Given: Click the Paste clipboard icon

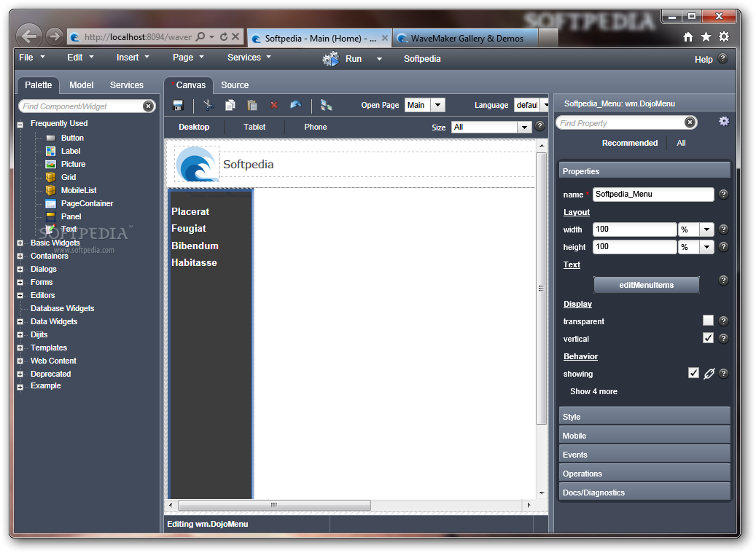Looking at the screenshot, I should click(x=252, y=105).
